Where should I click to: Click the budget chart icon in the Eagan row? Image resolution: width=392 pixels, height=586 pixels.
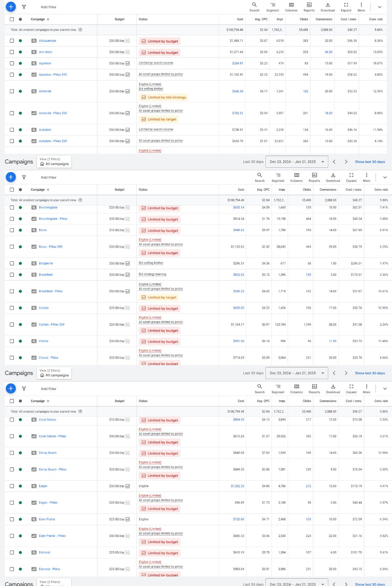click(127, 486)
